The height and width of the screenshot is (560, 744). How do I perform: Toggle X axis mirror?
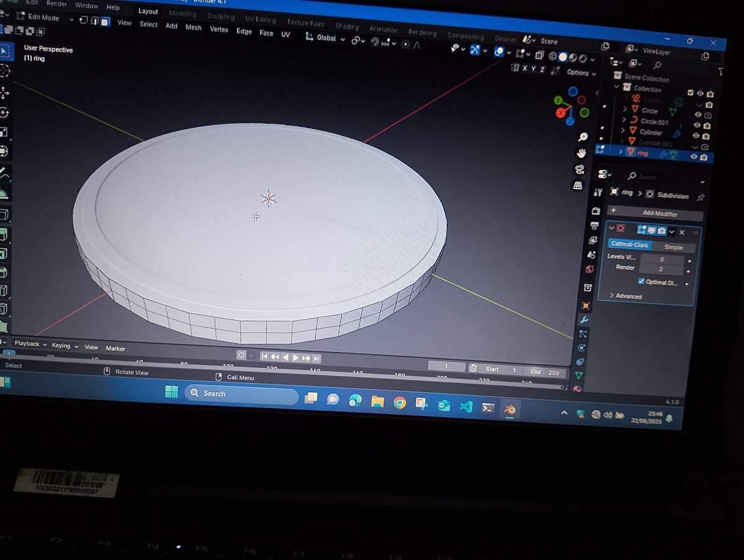525,67
